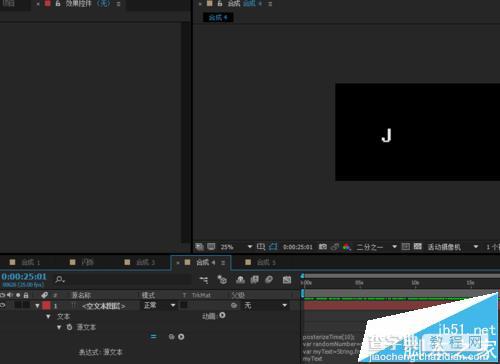Click the 表达式: 源文本 label

pos(101,352)
